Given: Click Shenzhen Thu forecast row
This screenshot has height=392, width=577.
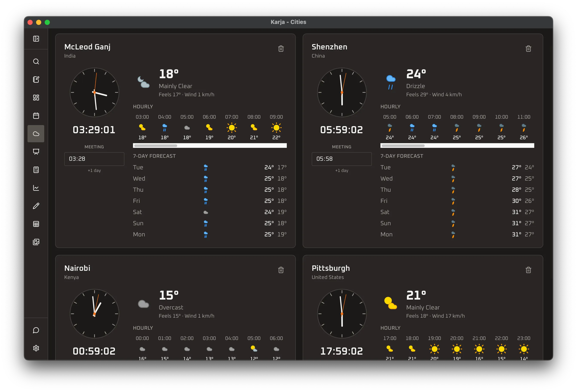Looking at the screenshot, I should pos(457,190).
